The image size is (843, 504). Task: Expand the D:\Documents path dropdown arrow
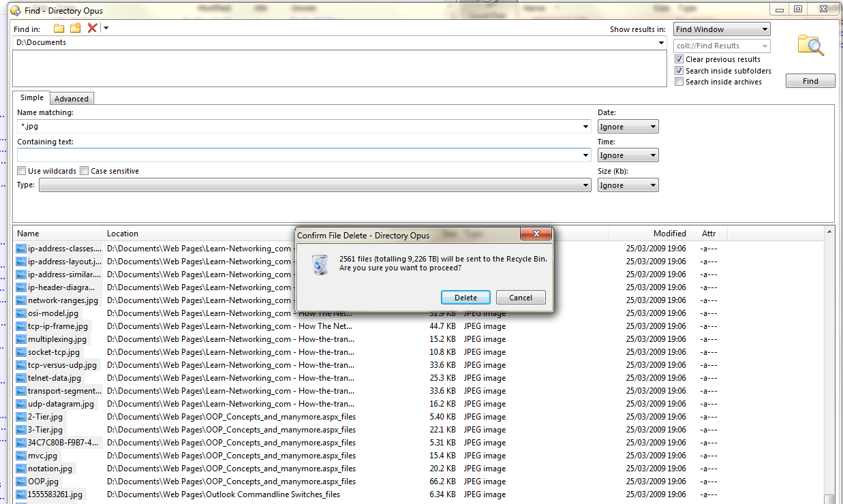click(x=661, y=43)
